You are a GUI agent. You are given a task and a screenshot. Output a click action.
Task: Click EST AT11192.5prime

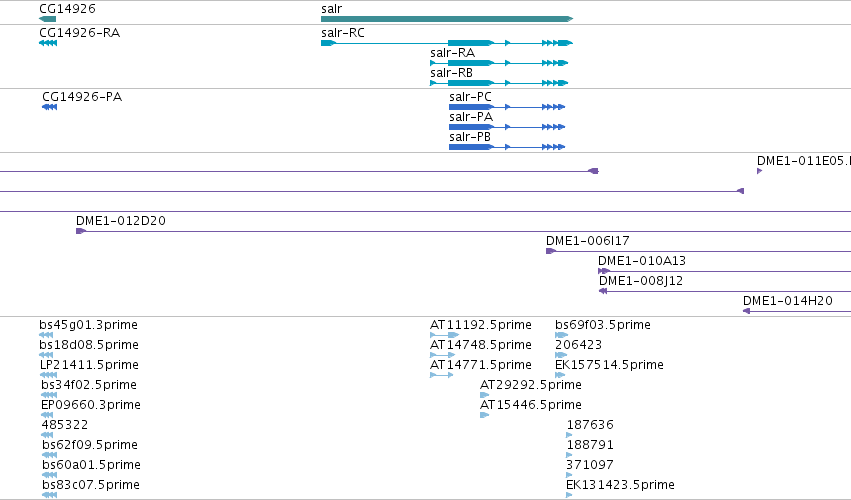(481, 325)
